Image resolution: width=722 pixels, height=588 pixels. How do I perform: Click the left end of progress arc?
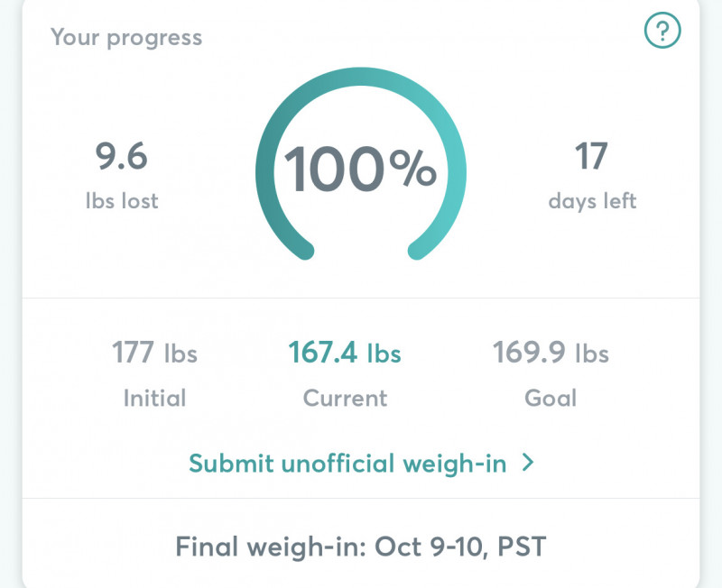(x=304, y=250)
